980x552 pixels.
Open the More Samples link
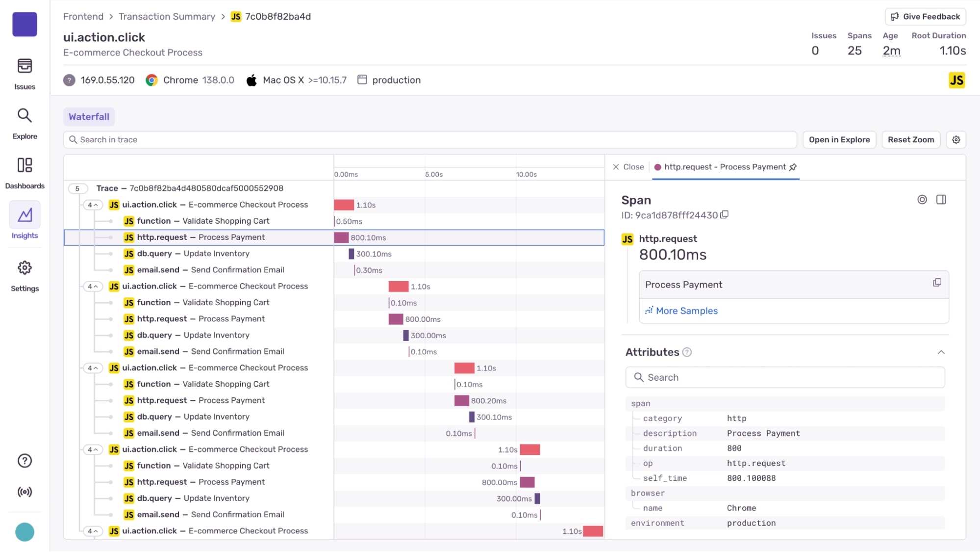point(686,311)
